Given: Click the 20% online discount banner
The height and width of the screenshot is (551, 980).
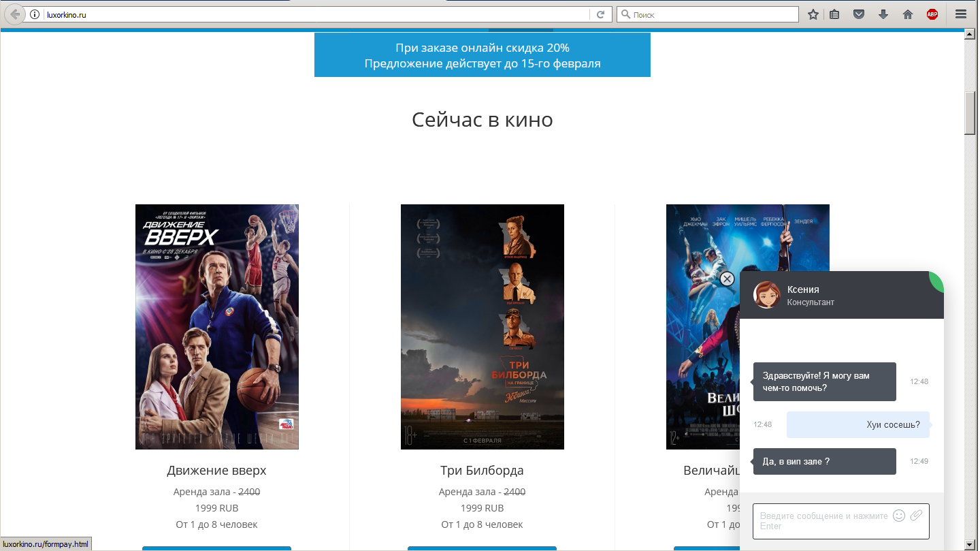Looking at the screenshot, I should click(x=483, y=55).
